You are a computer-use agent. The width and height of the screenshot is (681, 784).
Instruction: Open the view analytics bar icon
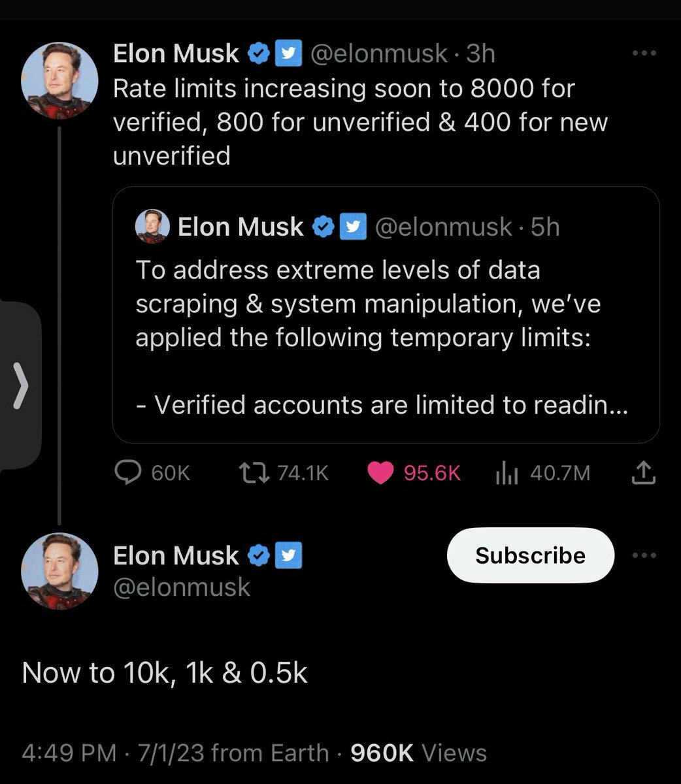pyautogui.click(x=507, y=472)
